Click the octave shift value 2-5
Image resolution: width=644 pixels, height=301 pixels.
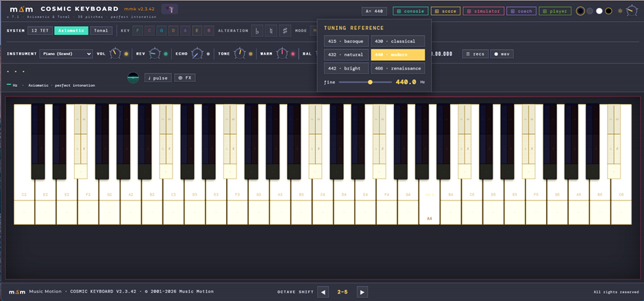pyautogui.click(x=343, y=292)
